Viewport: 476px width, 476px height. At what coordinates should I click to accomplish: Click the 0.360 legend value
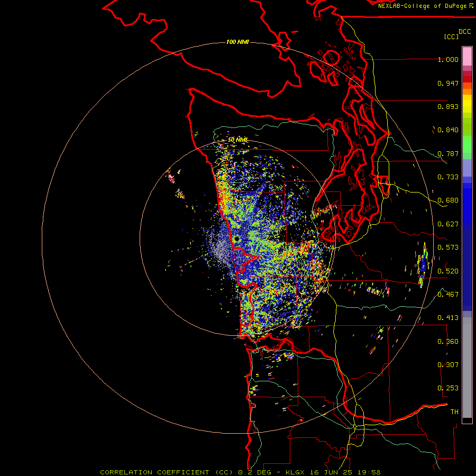[448, 341]
